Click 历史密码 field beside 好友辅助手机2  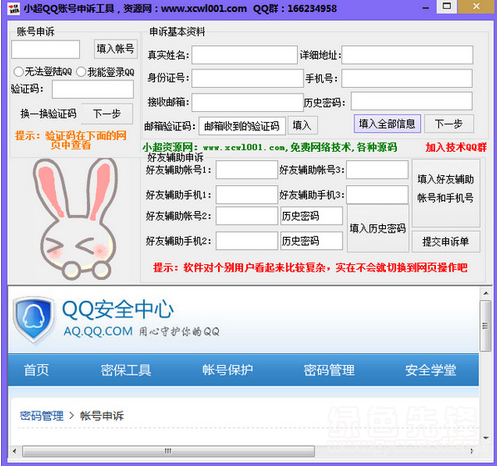point(311,241)
